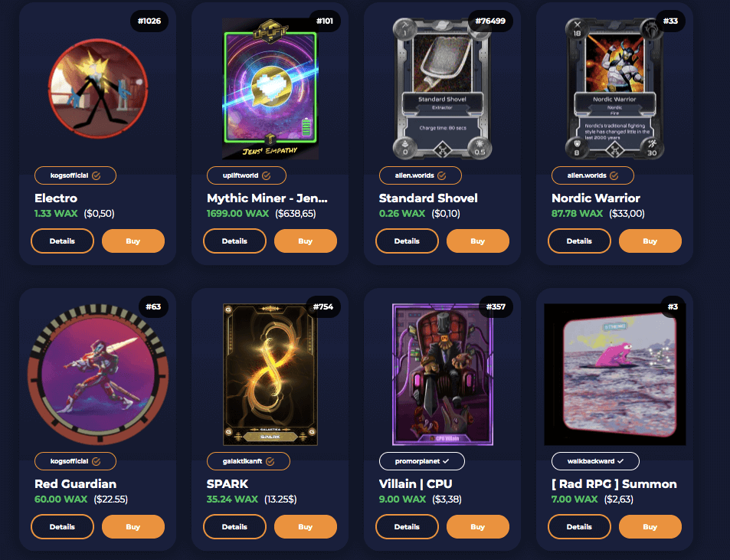View Details of Red Guardian
Screen dimensions: 730x560
[62, 527]
